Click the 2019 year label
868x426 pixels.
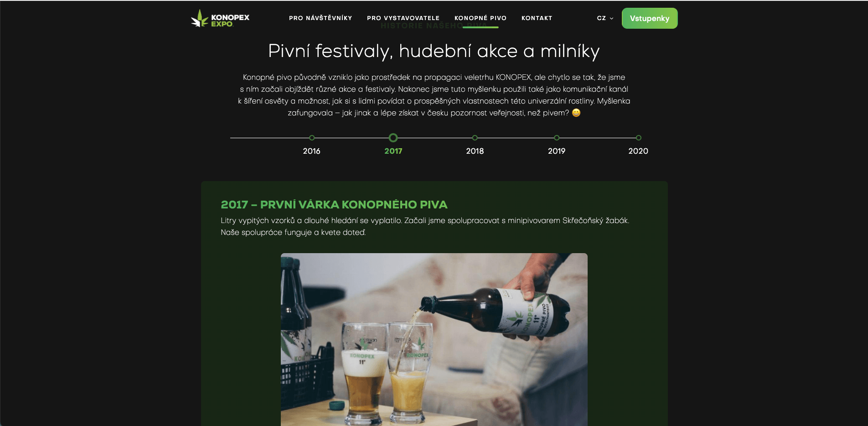[x=557, y=151]
